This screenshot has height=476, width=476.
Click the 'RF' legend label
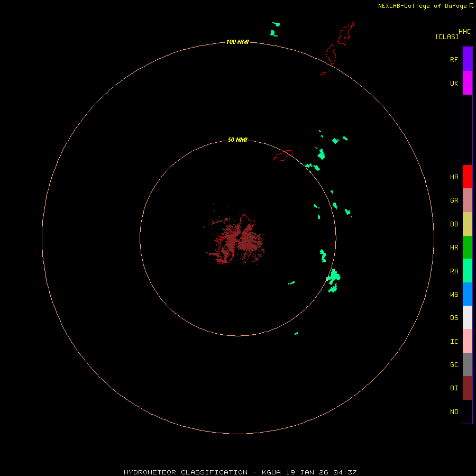click(454, 59)
